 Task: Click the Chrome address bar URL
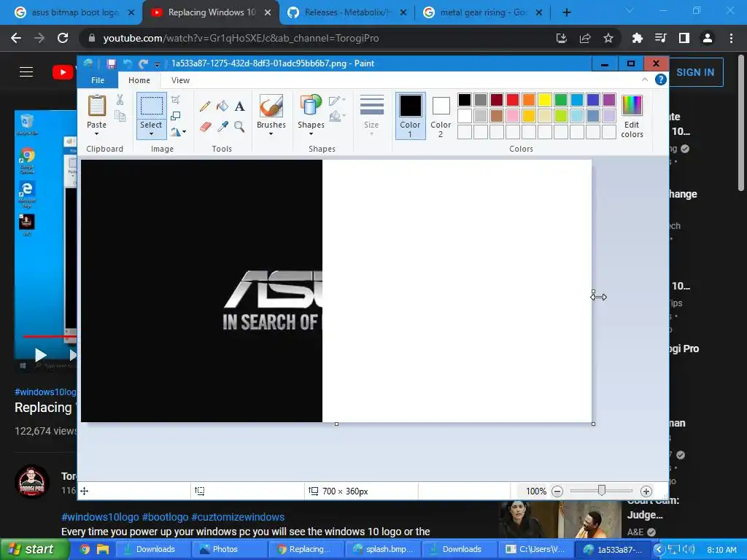tap(241, 38)
